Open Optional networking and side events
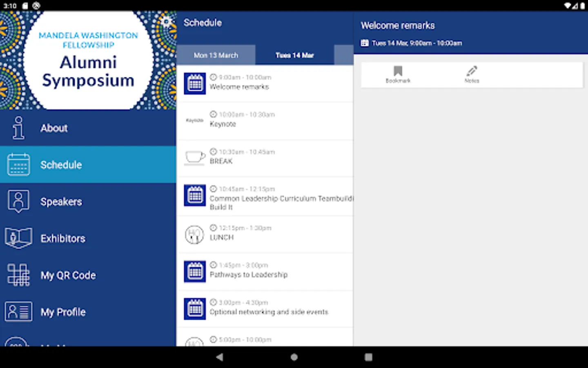588x368 pixels. 265,309
